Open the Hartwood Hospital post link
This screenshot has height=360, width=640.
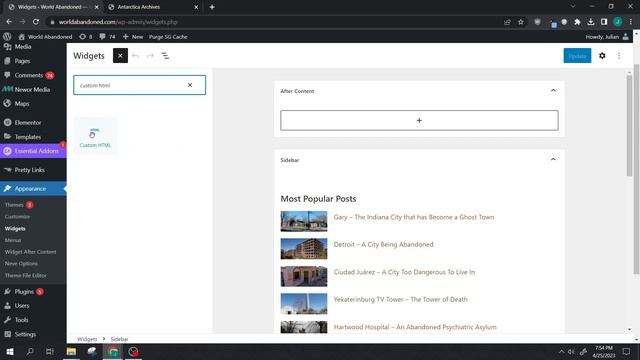(x=415, y=327)
